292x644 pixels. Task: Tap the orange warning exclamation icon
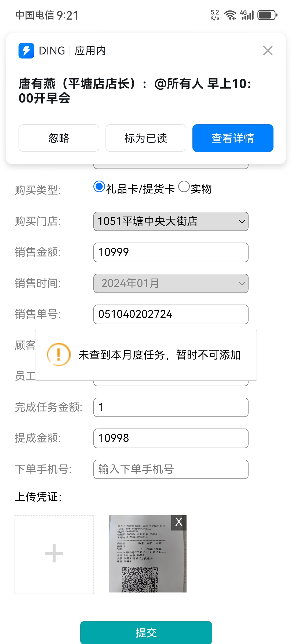click(x=59, y=354)
